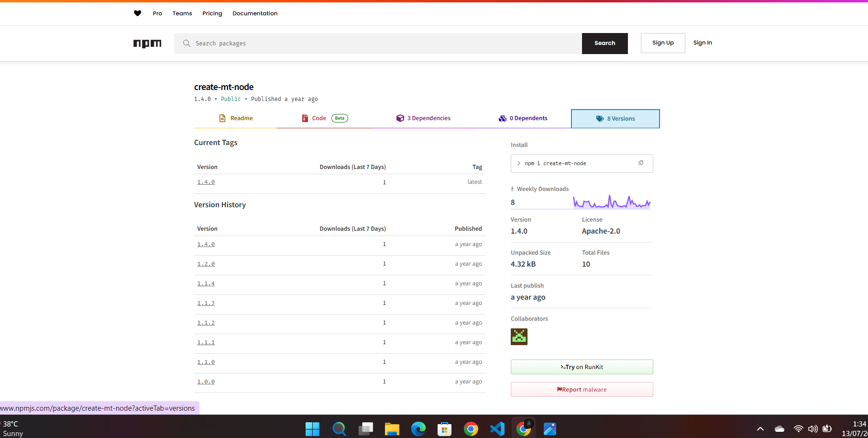Open File Explorer from taskbar
Image resolution: width=868 pixels, height=438 pixels.
[392, 429]
